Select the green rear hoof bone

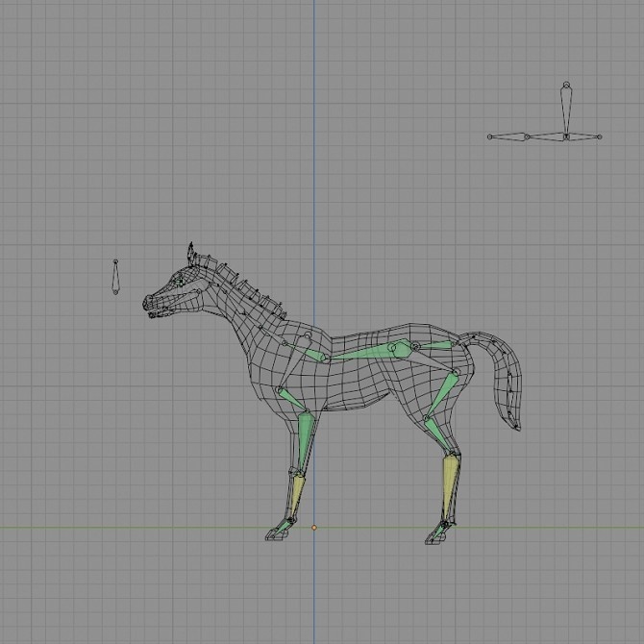tap(439, 533)
